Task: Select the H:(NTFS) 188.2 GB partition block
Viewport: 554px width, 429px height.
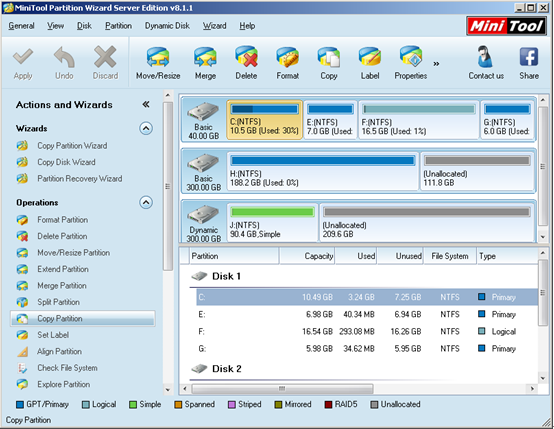Action: (323, 171)
